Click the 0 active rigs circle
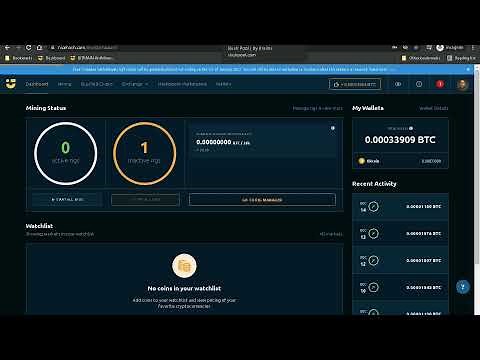Screen dimensions: 480x360 click(x=66, y=153)
